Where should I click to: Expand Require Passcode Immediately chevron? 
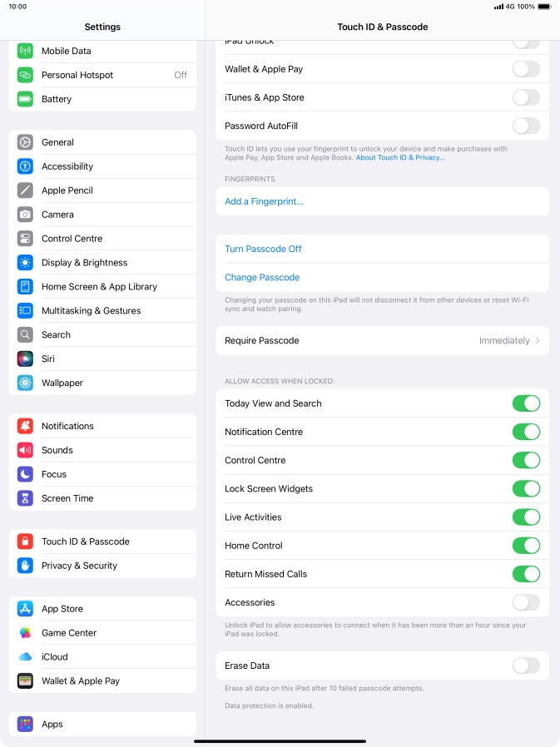[538, 340]
